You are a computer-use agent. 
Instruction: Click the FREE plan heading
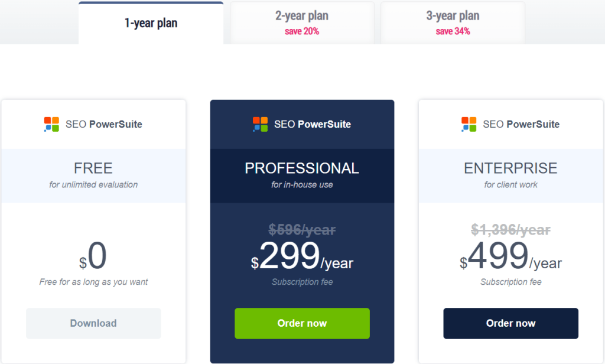[93, 168]
